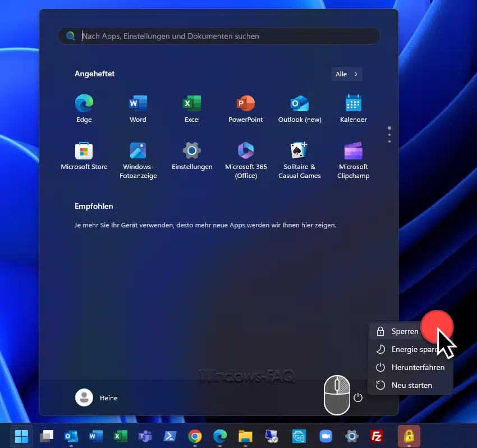This screenshot has height=448, width=477.
Task: Open Microsoft Teams from the taskbar
Action: click(x=145, y=436)
